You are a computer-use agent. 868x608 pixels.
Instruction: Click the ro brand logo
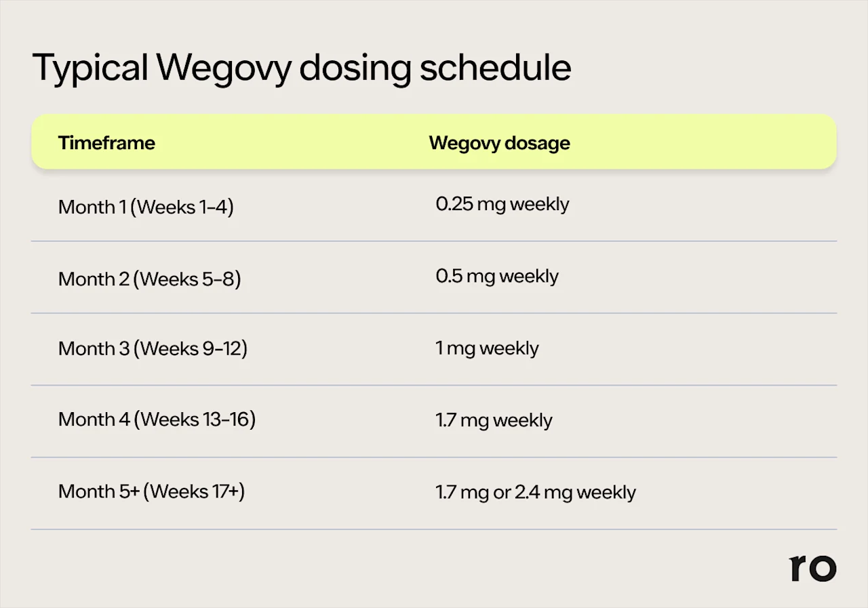(x=813, y=568)
